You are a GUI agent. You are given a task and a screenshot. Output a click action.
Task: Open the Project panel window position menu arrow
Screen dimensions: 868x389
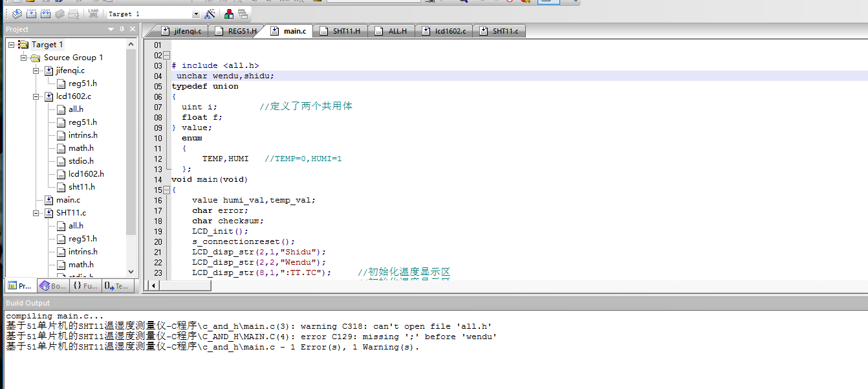111,29
